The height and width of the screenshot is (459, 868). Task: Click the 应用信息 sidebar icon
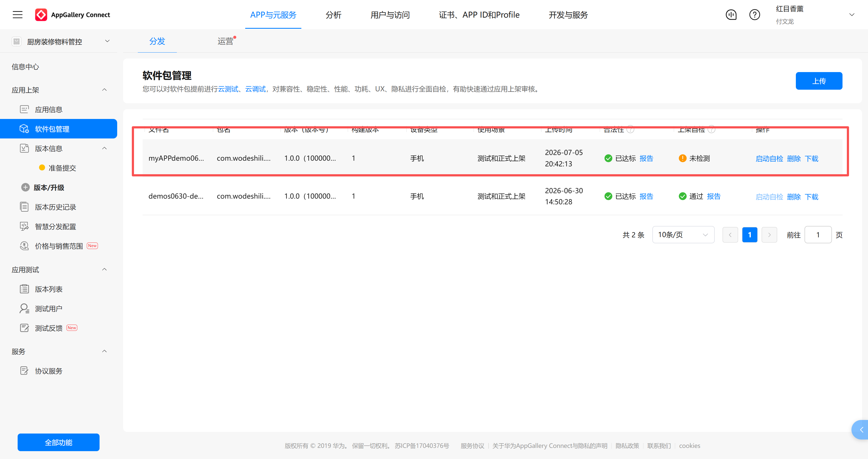coord(24,109)
